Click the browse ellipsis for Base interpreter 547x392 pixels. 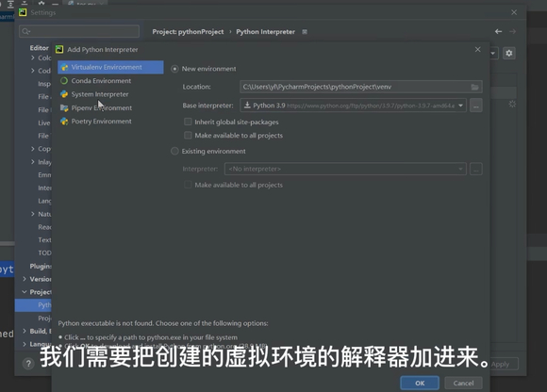(x=476, y=106)
